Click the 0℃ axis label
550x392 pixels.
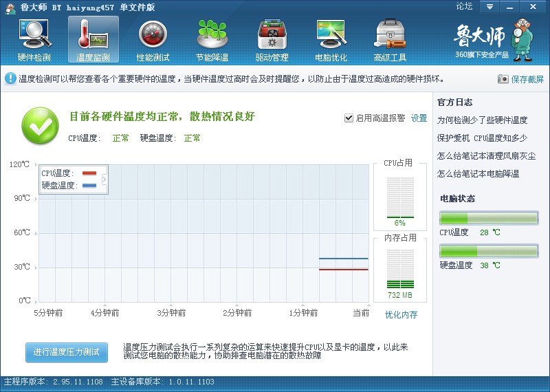tap(24, 301)
